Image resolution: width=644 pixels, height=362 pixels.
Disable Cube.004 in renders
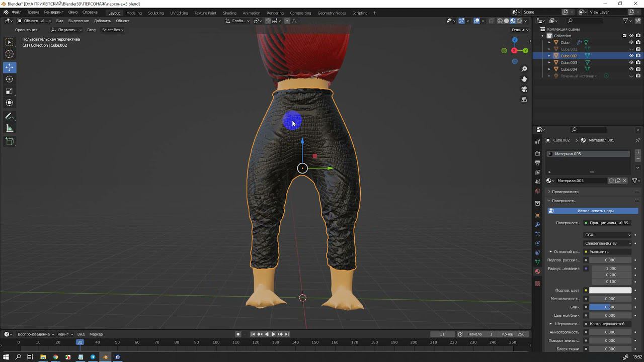point(638,69)
